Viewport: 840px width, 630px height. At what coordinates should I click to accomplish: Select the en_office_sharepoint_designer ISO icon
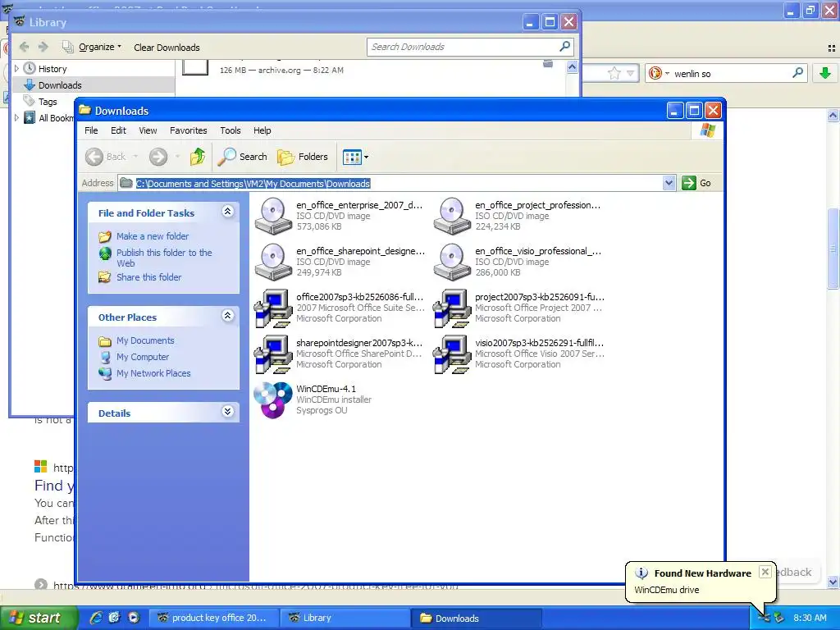coord(272,262)
